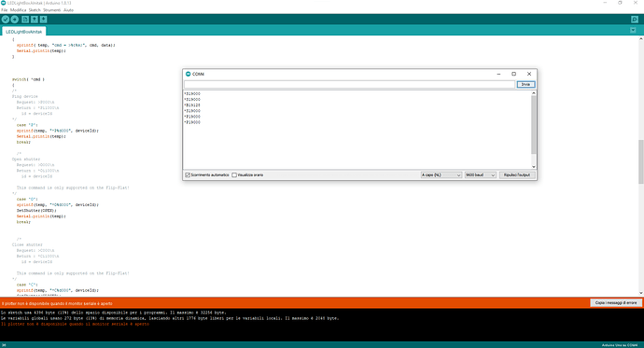
Task: Select the LEDLightBoxAlnitak sketch tab
Action: click(x=24, y=32)
